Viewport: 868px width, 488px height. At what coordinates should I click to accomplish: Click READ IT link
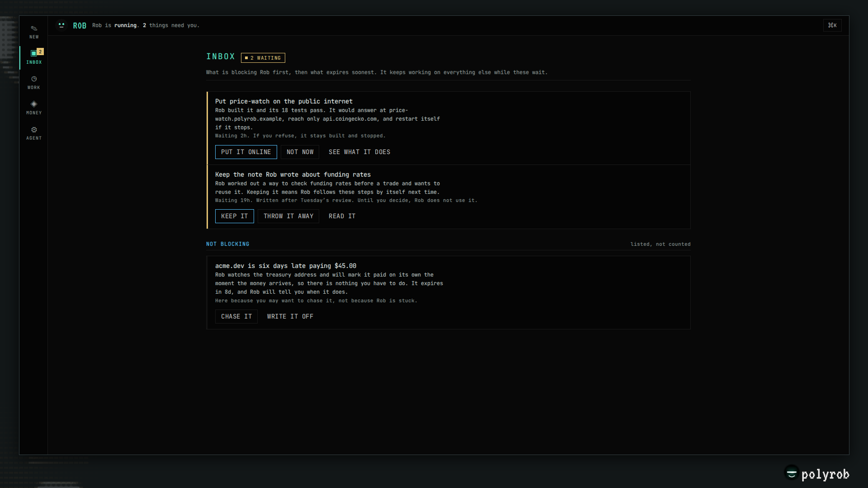coord(342,216)
